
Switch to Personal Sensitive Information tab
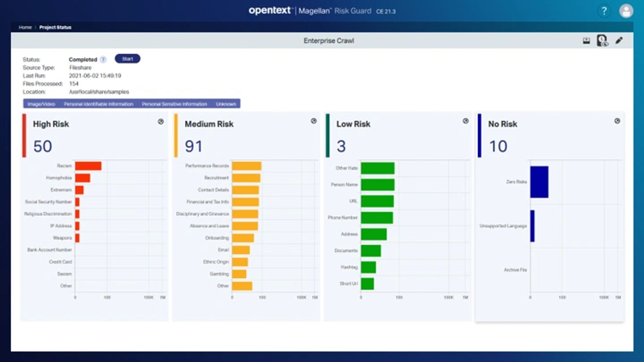(x=174, y=104)
